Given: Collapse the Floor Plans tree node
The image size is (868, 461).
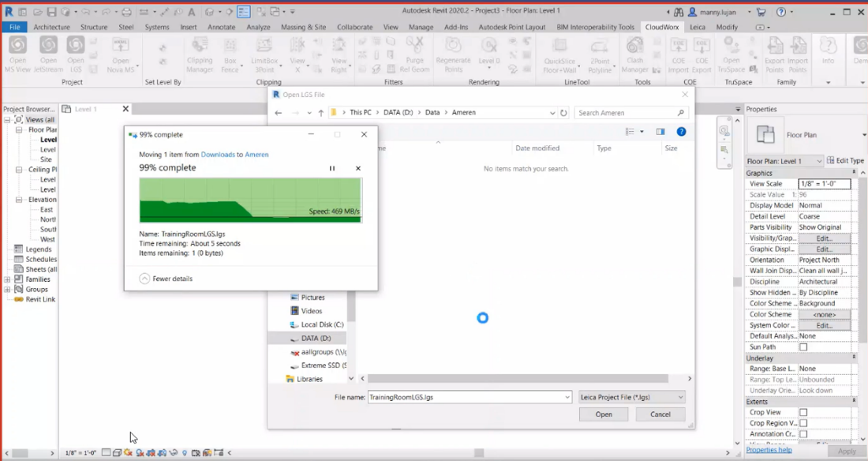Looking at the screenshot, I should 19,129.
